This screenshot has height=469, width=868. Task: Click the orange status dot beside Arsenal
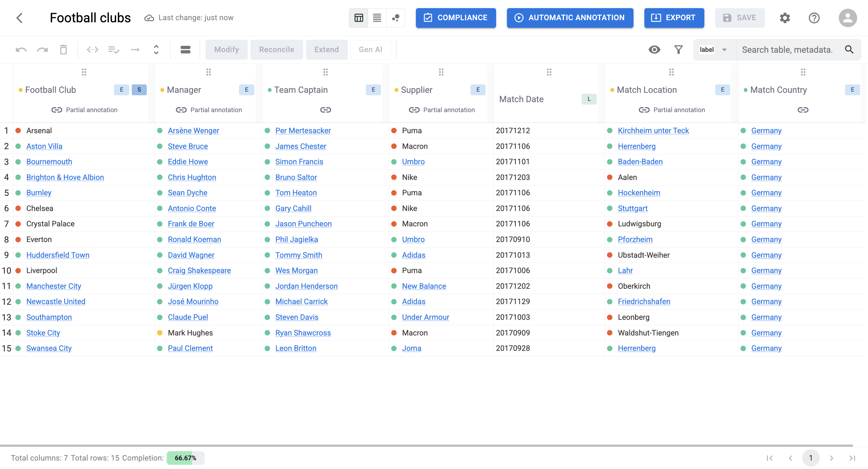click(18, 131)
